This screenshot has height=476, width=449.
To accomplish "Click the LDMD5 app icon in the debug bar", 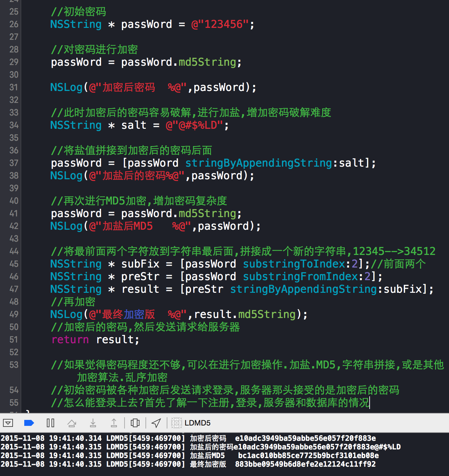I will tap(177, 423).
